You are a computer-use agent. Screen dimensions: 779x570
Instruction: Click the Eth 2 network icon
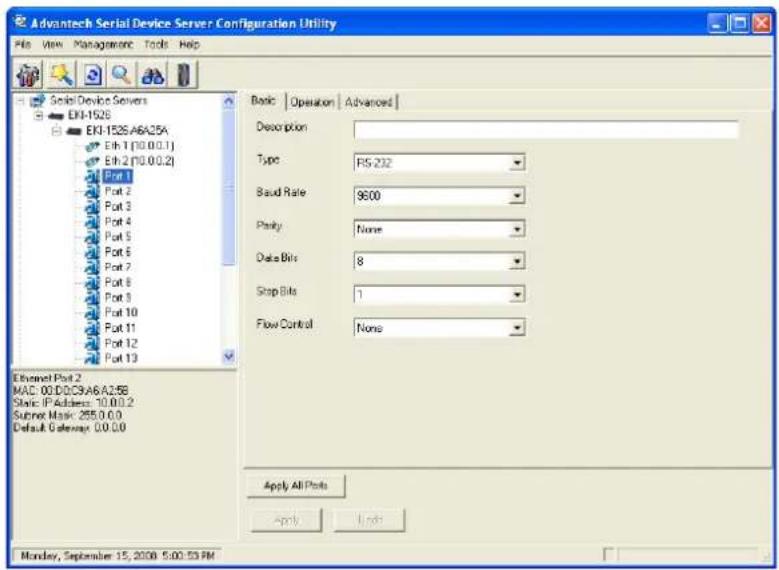(x=92, y=161)
